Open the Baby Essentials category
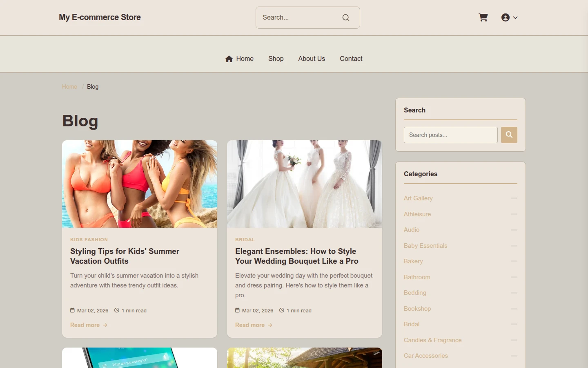Image resolution: width=588 pixels, height=368 pixels. [x=425, y=246]
